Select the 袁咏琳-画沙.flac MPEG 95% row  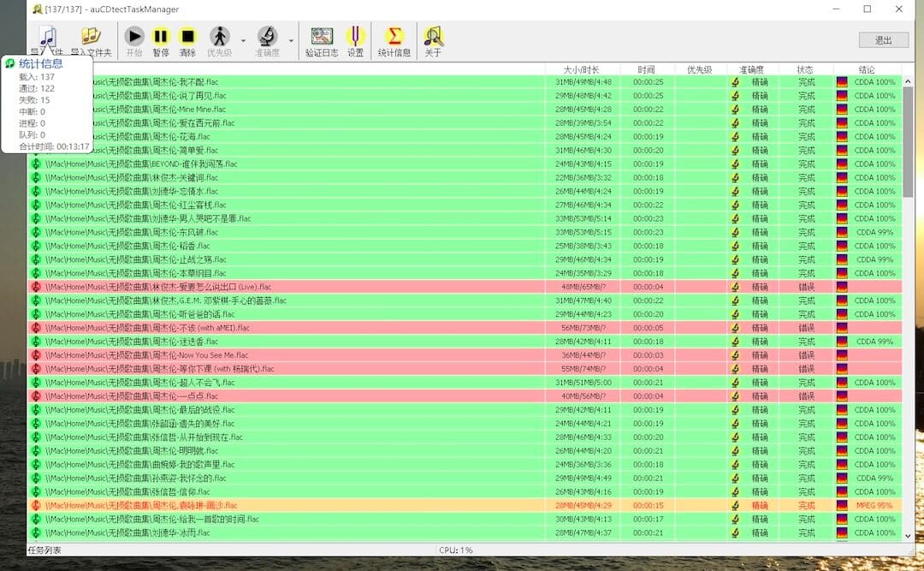tap(257, 505)
